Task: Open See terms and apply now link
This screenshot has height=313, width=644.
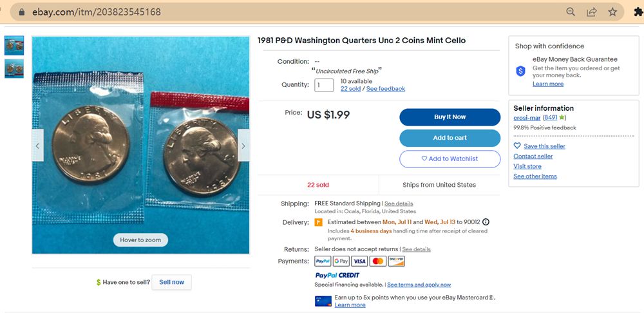Action: 419,285
